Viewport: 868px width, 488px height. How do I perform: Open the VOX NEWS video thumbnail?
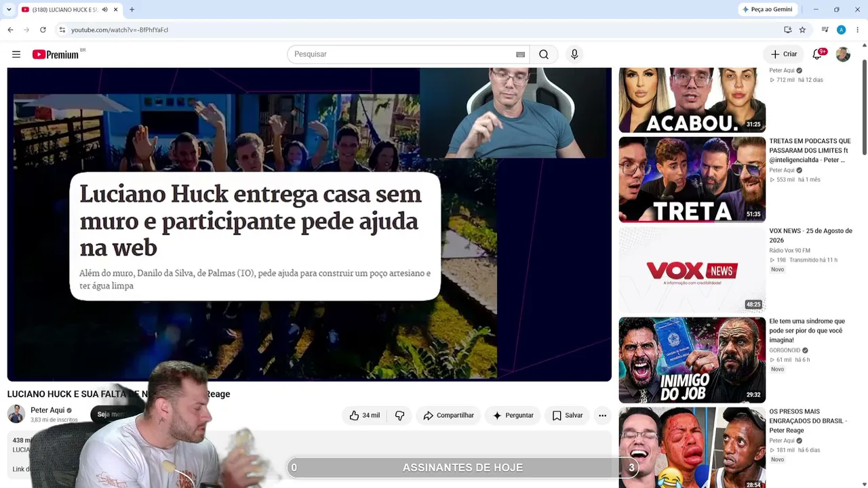[692, 270]
